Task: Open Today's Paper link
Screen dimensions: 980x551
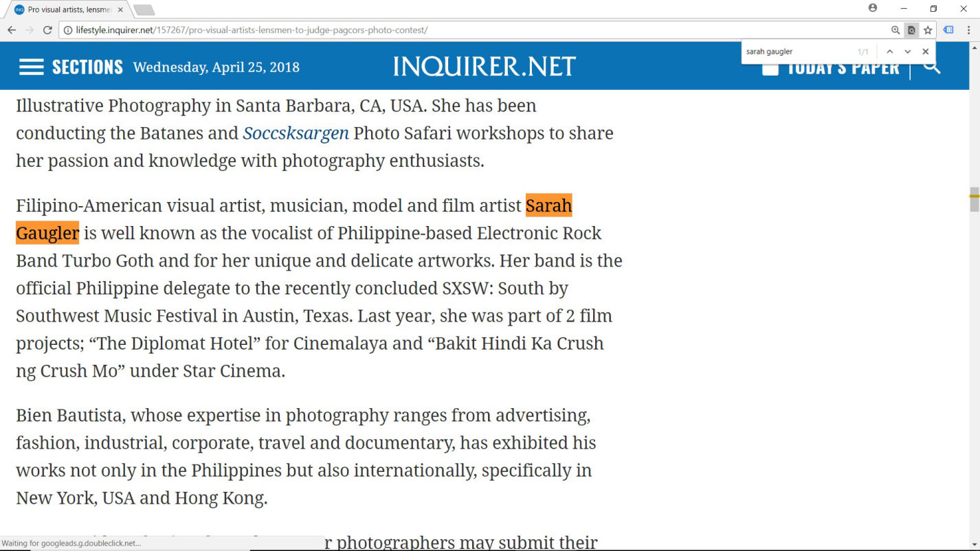Action: click(x=830, y=68)
